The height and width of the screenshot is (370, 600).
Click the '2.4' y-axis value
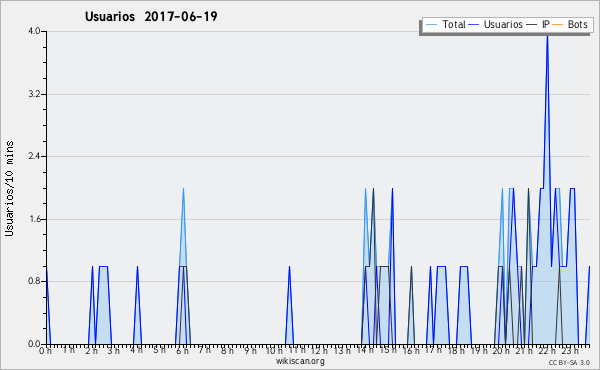(x=34, y=156)
